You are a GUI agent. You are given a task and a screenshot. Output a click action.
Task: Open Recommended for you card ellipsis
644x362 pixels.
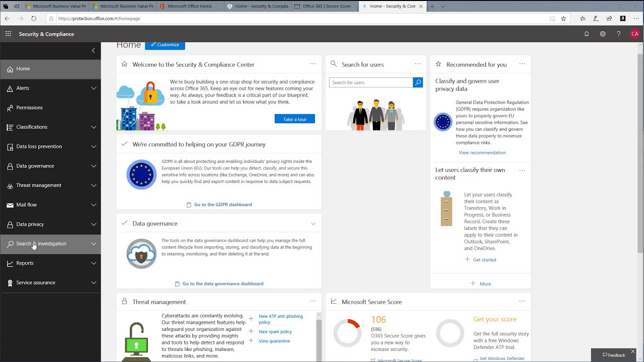pyautogui.click(x=522, y=64)
